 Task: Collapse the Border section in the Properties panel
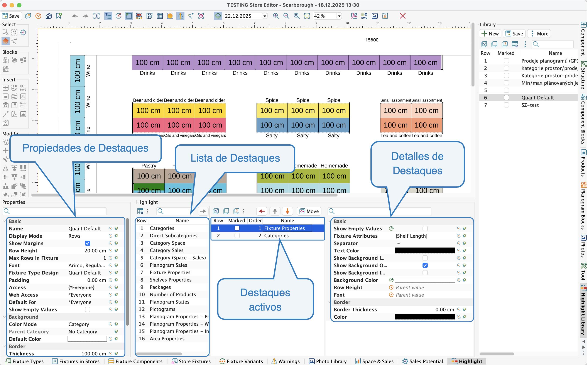point(4,346)
